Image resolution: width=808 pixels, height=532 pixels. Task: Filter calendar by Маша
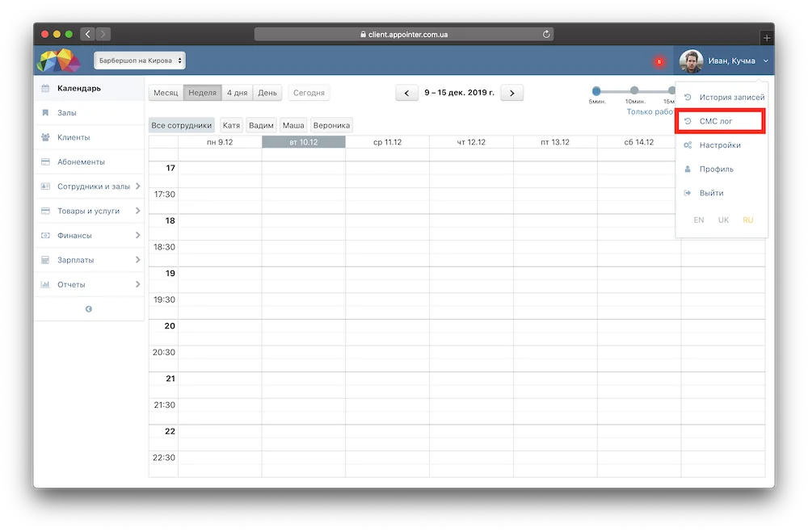point(293,125)
